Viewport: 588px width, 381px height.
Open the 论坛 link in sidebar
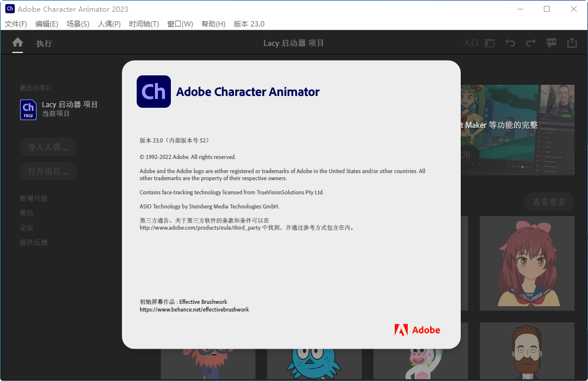click(x=27, y=227)
